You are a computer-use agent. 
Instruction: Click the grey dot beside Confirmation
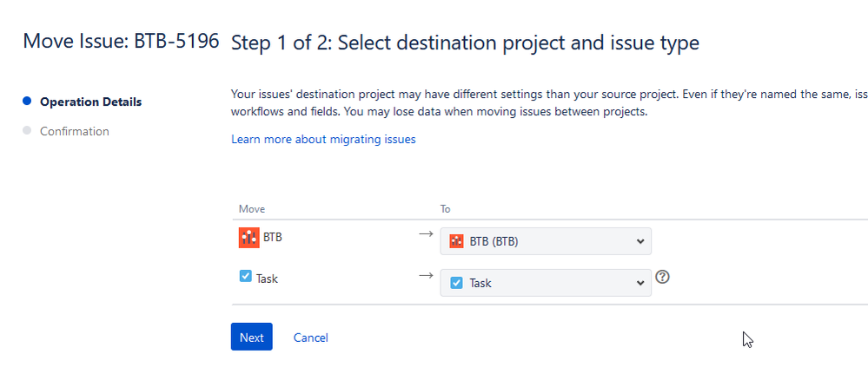click(27, 130)
